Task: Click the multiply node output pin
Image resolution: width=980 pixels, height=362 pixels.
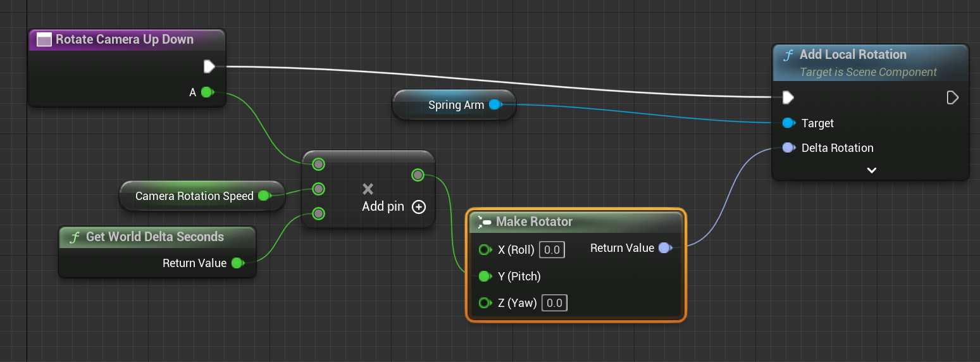Action: click(x=418, y=175)
